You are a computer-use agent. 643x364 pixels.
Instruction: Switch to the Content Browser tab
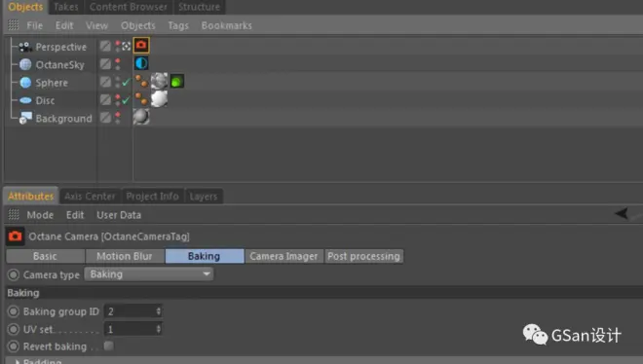(x=129, y=7)
